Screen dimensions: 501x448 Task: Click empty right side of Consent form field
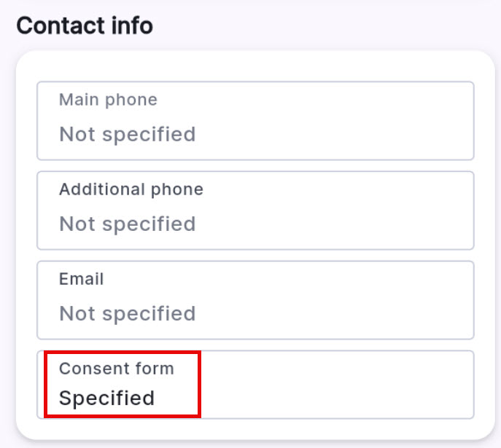365,385
